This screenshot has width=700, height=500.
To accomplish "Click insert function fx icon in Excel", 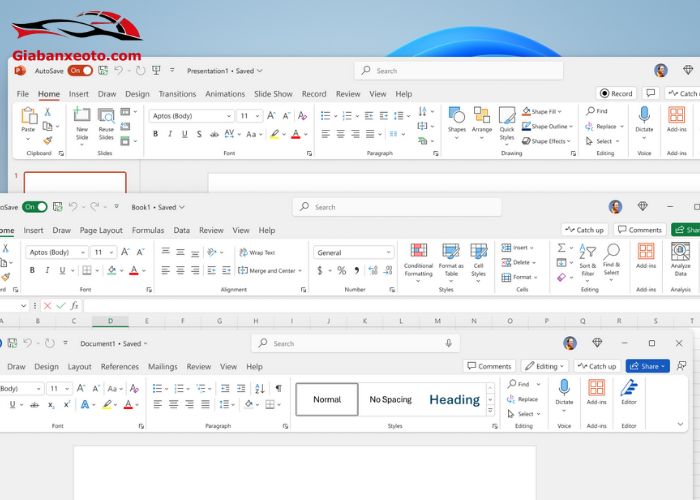I will click(x=75, y=305).
